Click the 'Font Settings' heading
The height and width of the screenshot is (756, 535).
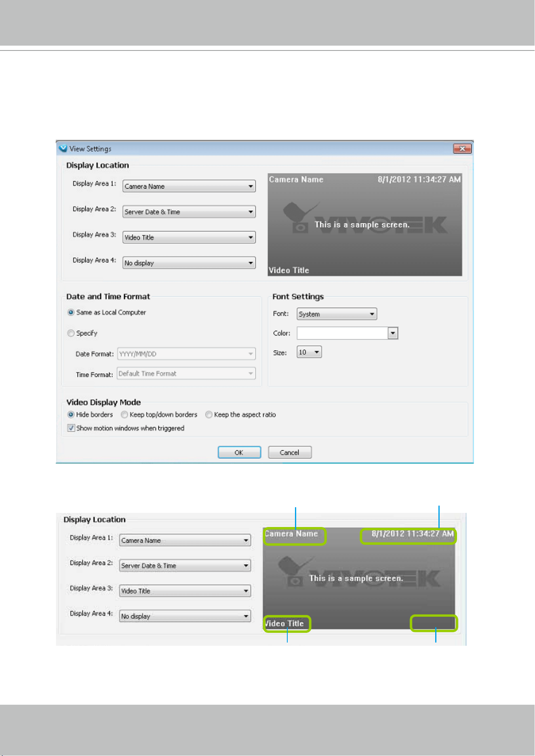[x=298, y=296]
